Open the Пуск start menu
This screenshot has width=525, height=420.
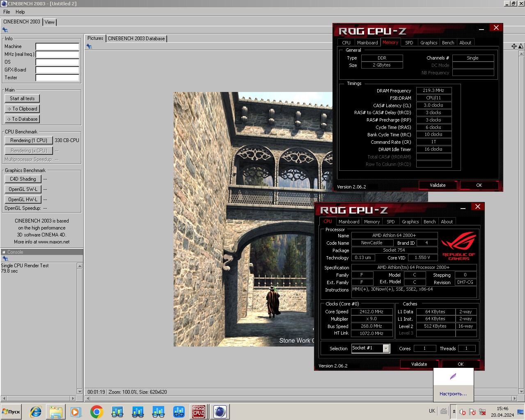[11, 411]
